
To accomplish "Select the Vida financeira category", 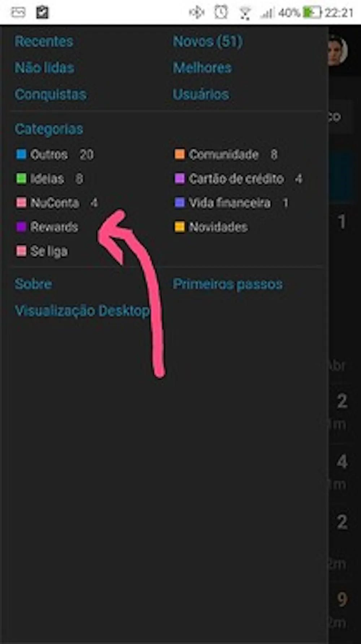I will pos(230,203).
